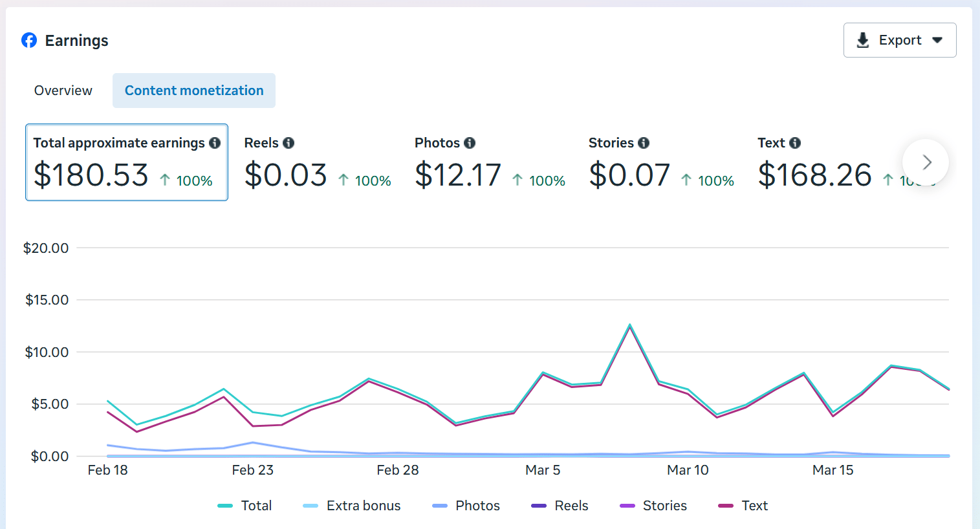This screenshot has height=529, width=980.
Task: Click the Reels info icon
Action: point(289,143)
